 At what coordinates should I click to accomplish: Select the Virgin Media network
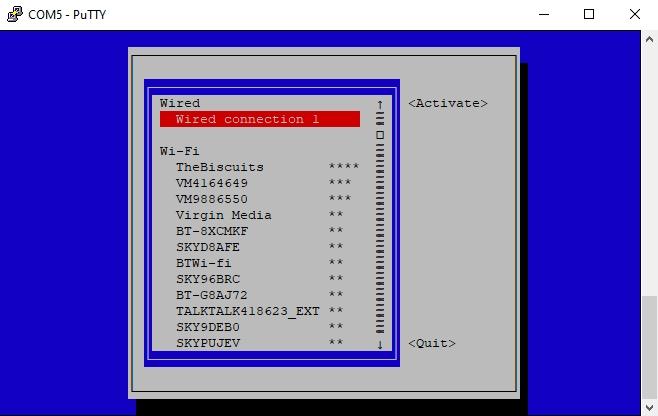click(x=260, y=215)
